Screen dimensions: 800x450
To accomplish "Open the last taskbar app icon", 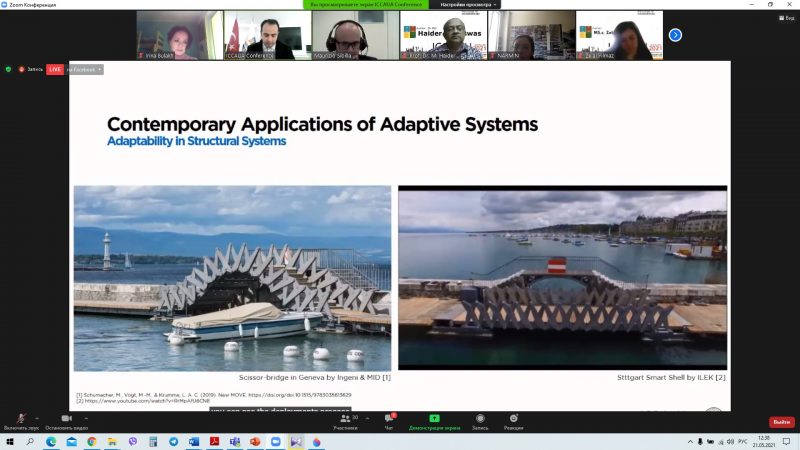I will click(316, 442).
